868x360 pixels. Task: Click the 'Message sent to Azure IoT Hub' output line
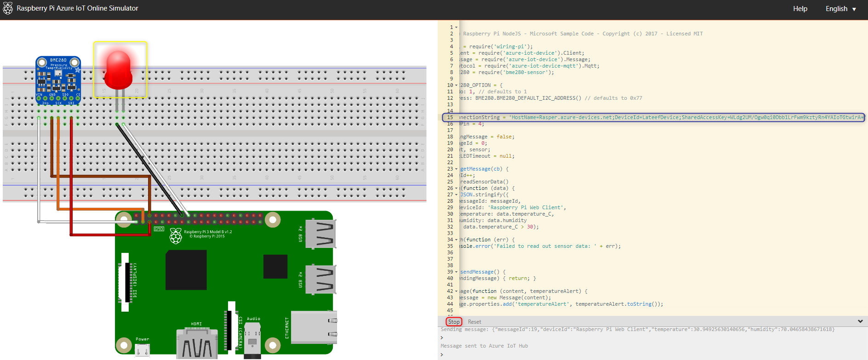pos(484,346)
